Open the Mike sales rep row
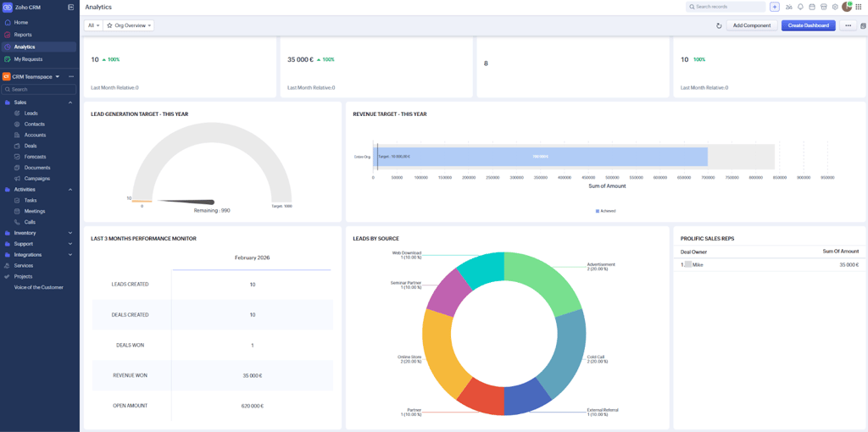 770,265
